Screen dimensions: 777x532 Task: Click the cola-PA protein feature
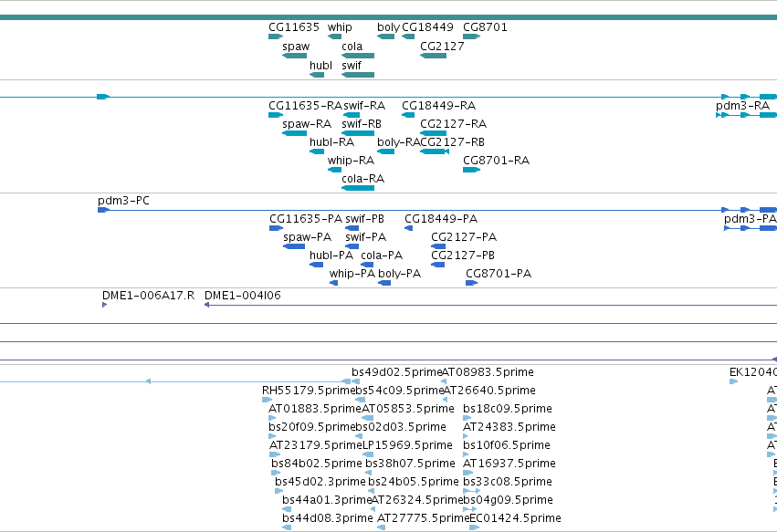point(367,265)
